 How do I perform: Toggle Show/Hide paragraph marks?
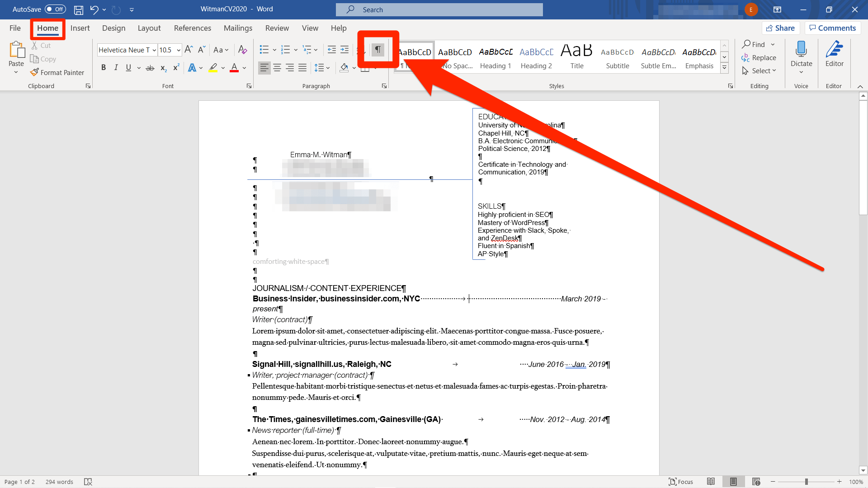[x=378, y=50]
